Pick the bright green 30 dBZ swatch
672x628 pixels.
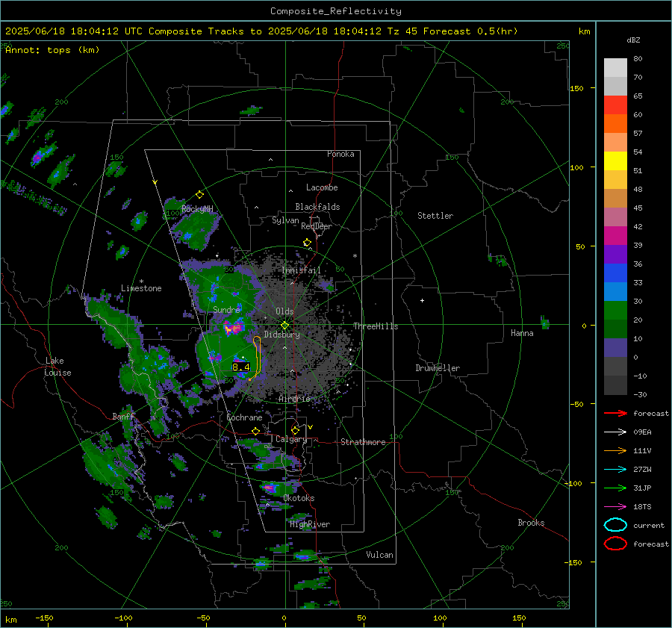615,310
